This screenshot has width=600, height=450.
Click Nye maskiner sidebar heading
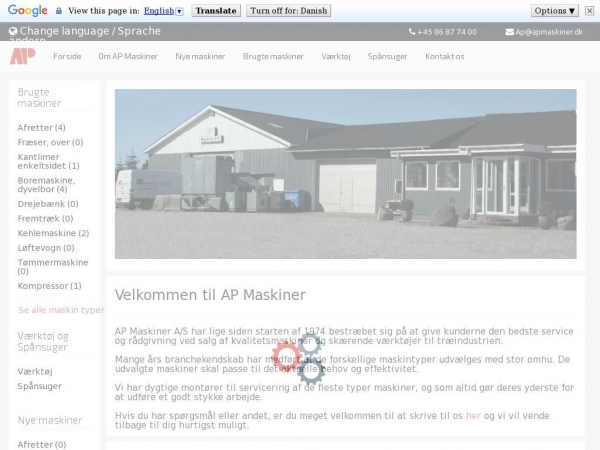coord(50,420)
